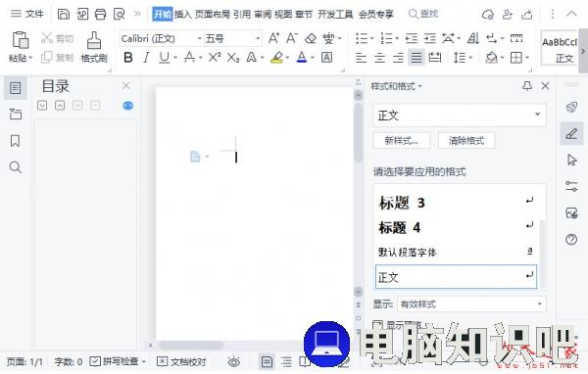Open the bookmark sidebar panel
The width and height of the screenshot is (588, 374).
click(x=15, y=141)
